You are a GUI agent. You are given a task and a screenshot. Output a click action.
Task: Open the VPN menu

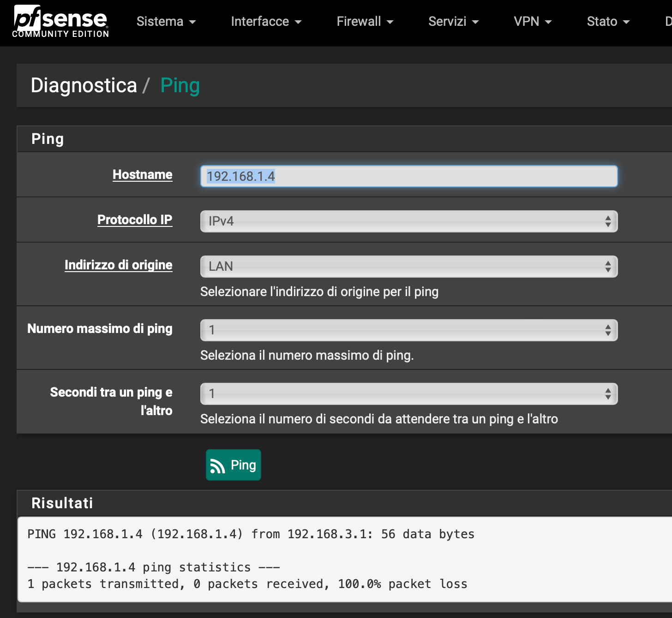533,22
